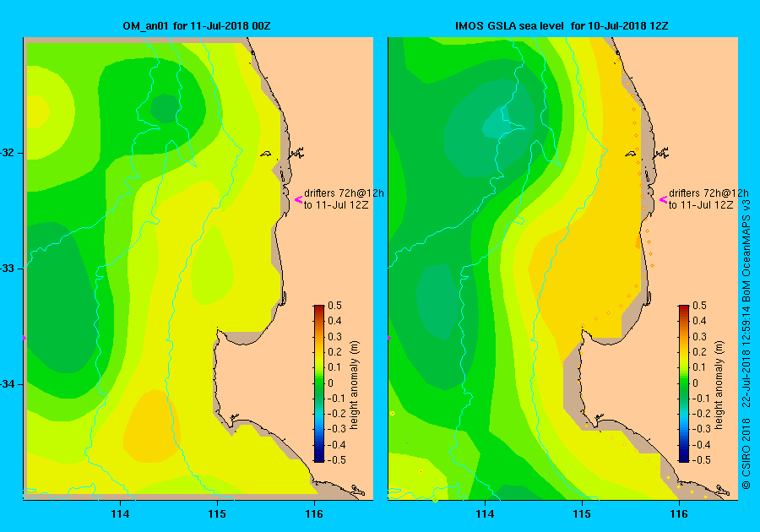
Task: Click the 0.5 tick on the left color bar
Action: click(x=334, y=306)
